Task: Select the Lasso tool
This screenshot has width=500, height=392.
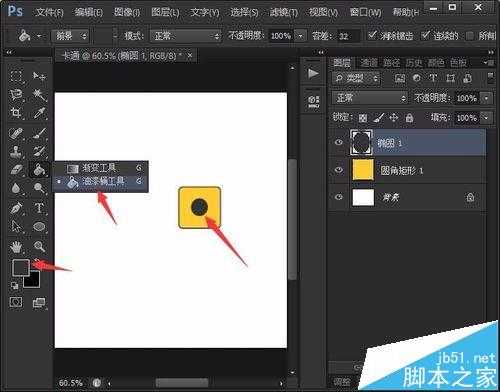Action: coord(16,95)
